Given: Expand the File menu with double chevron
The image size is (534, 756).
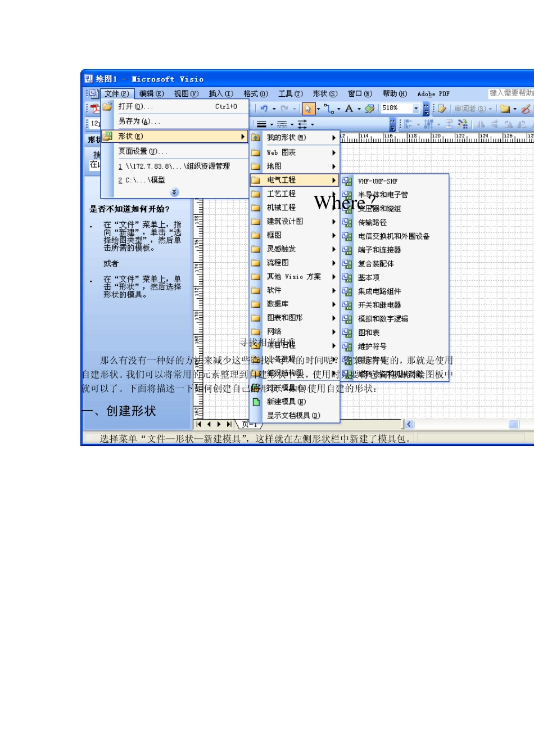Looking at the screenshot, I should click(174, 192).
